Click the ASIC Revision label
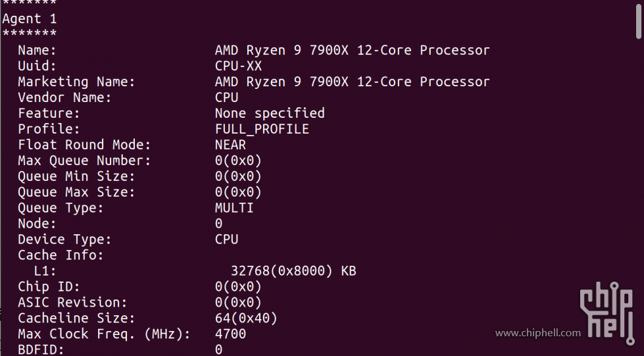 pos(72,303)
